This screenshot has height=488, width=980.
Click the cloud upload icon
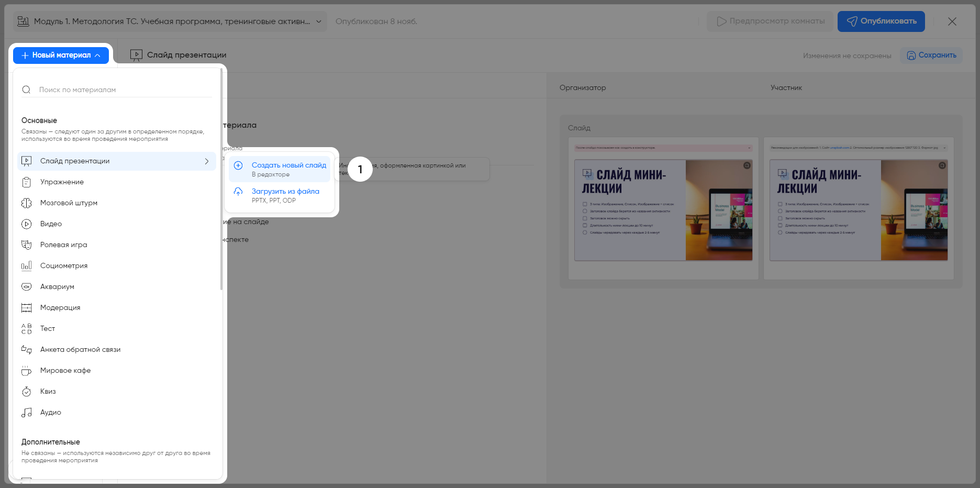(238, 192)
